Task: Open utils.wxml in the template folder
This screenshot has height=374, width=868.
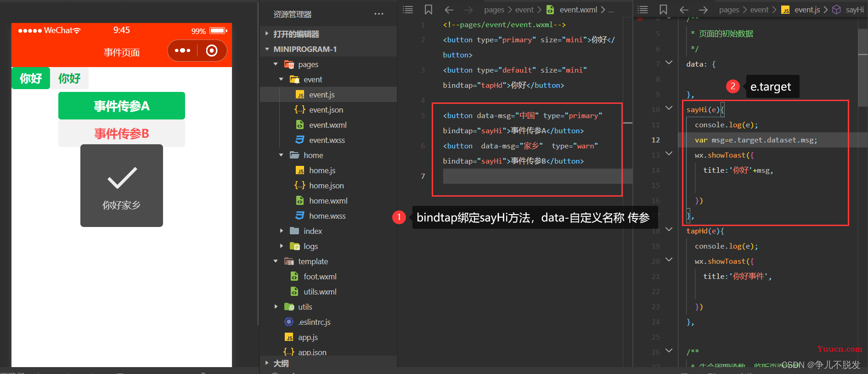Action: (x=328, y=292)
